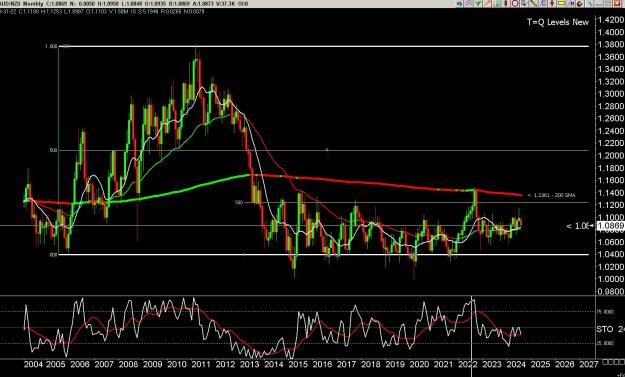Select the yellow rectangle drawing tool
This screenshot has width=625, height=377.
[561, 4]
